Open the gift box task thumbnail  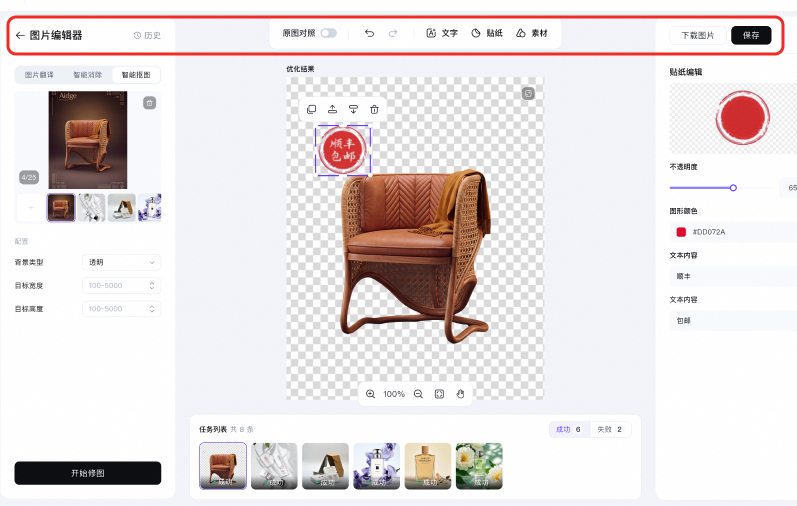coord(325,466)
